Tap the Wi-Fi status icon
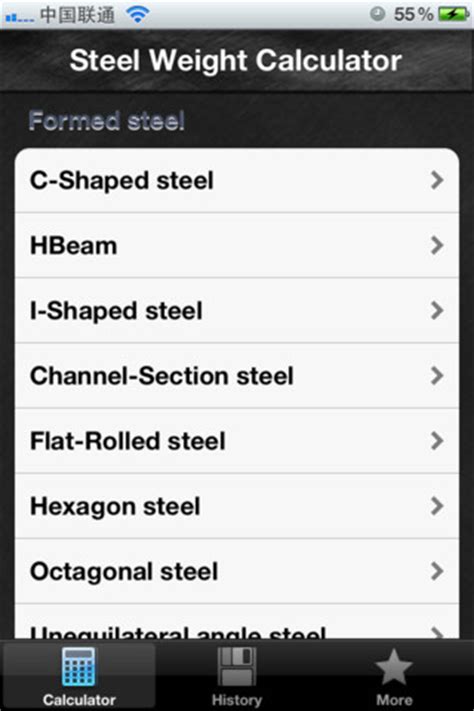 (x=137, y=15)
